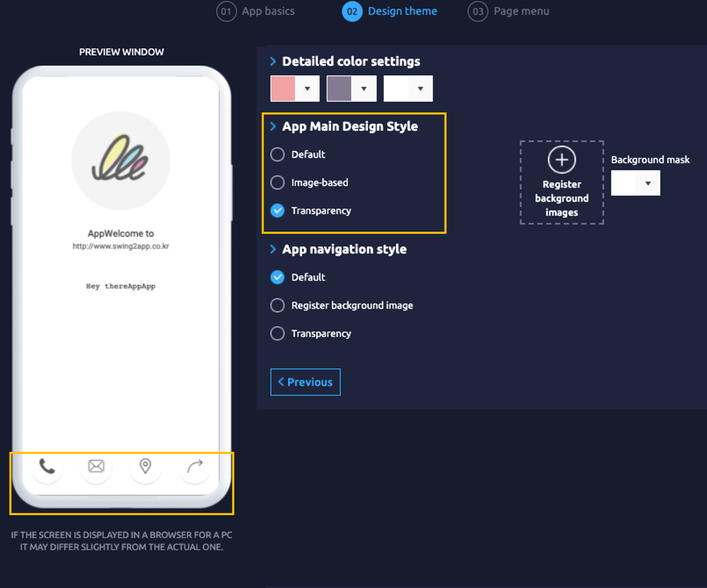Open the pink color dropdown arrow
Image resolution: width=707 pixels, height=588 pixels.
[x=307, y=89]
